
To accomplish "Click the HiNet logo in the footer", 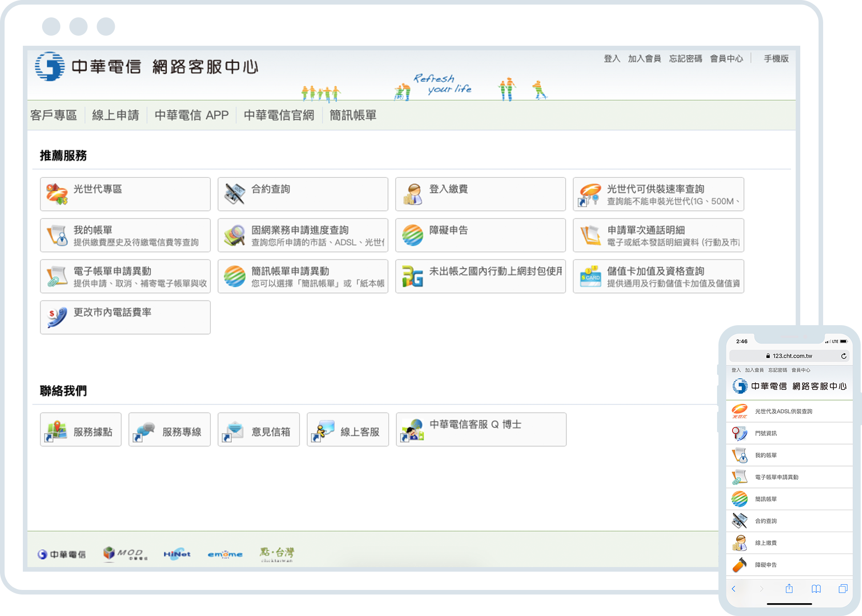I will click(177, 554).
